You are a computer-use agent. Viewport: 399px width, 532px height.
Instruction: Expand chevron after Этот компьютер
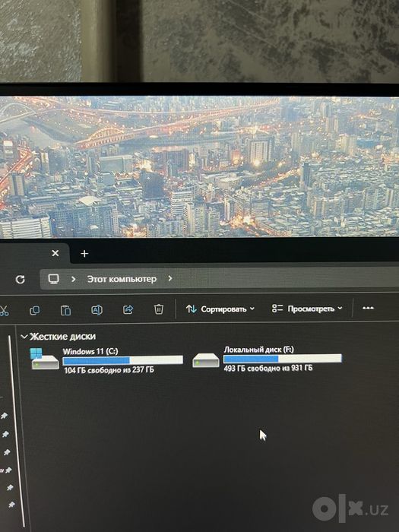(x=170, y=279)
